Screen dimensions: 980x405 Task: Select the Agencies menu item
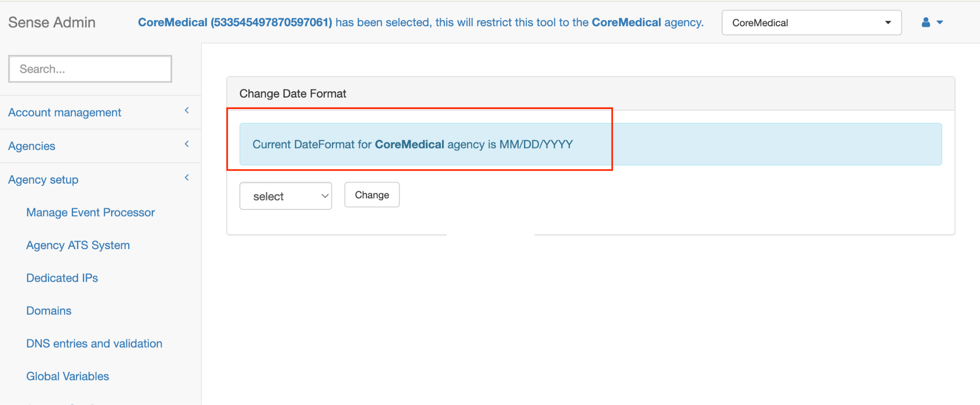(x=32, y=146)
